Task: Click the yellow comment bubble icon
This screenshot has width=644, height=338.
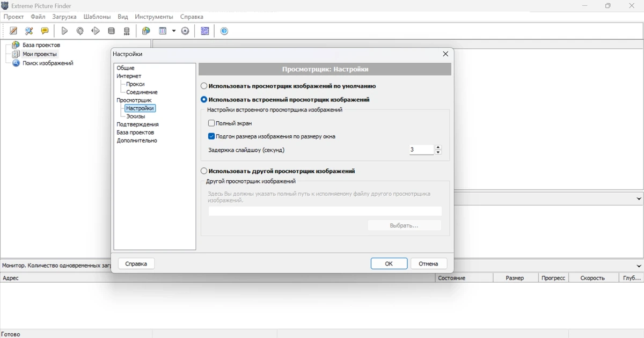Action: [45, 31]
